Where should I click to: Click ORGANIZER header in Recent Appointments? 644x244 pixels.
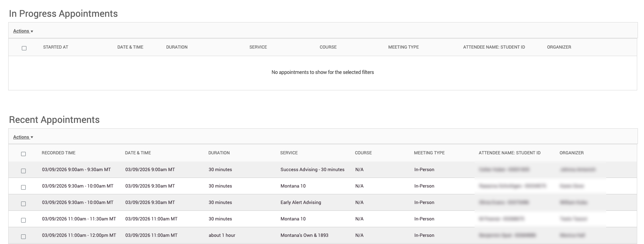point(571,153)
